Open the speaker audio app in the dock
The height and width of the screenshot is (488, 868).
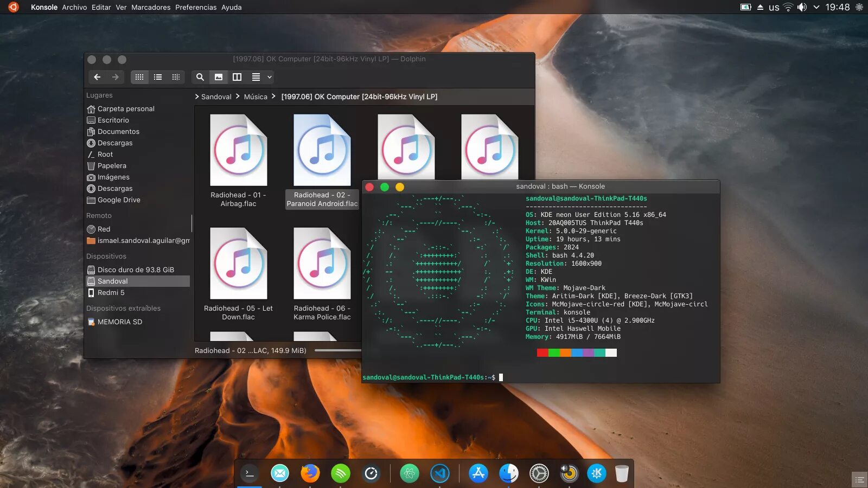(x=569, y=473)
